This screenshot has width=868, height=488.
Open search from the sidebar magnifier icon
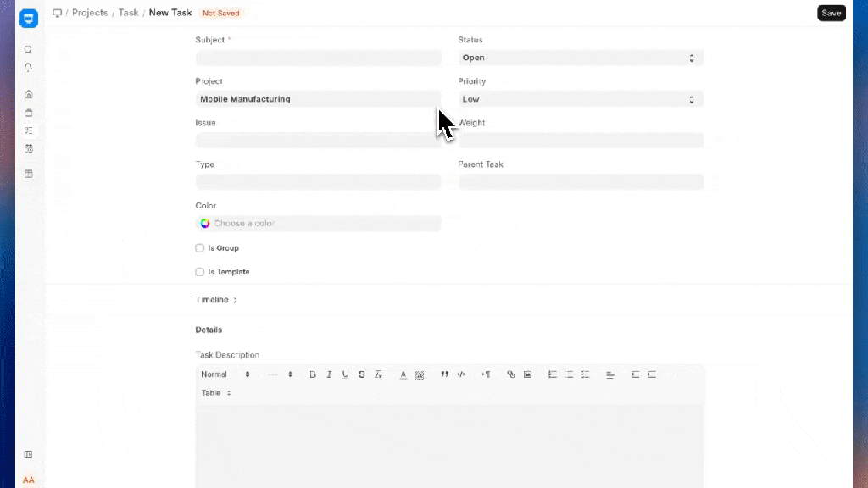tap(28, 50)
